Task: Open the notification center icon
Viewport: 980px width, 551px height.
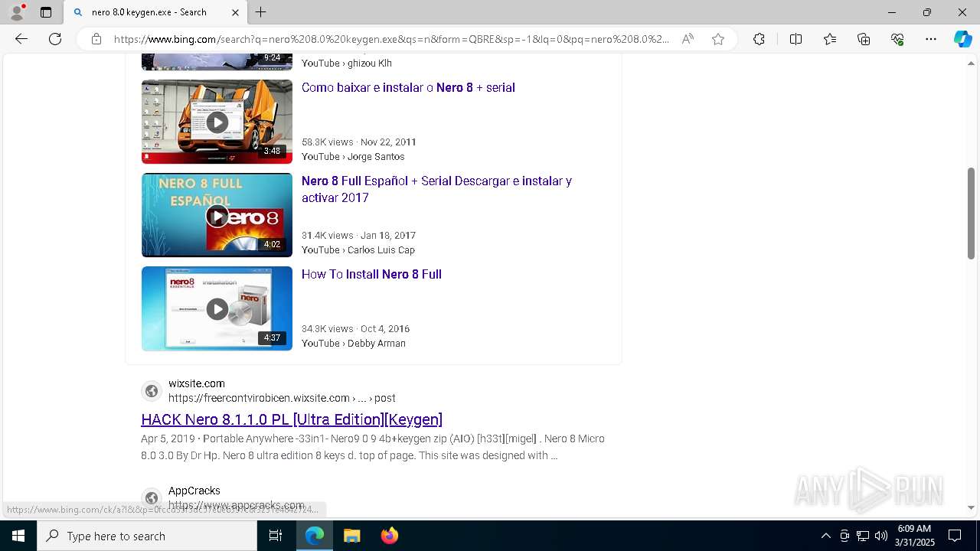Action: (955, 536)
